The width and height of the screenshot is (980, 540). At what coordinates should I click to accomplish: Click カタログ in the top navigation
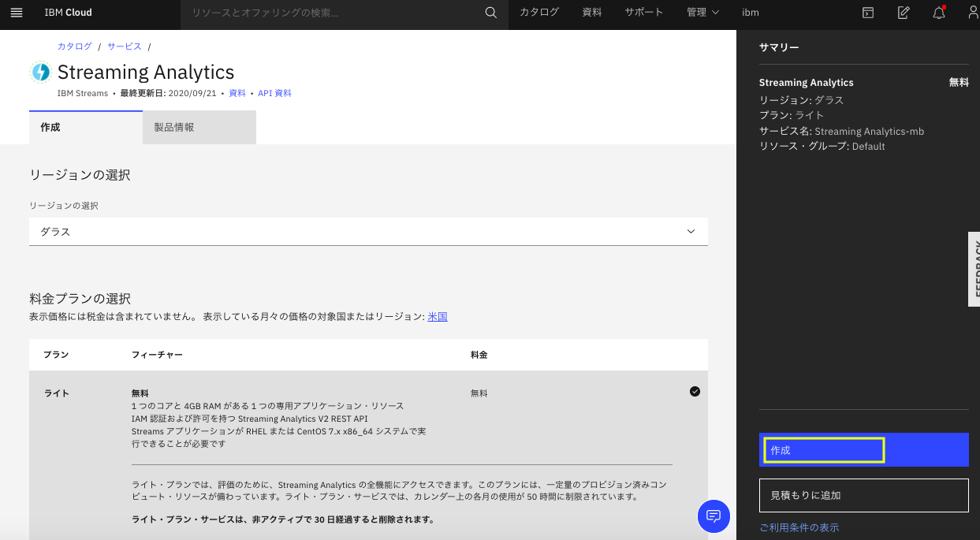tap(539, 13)
